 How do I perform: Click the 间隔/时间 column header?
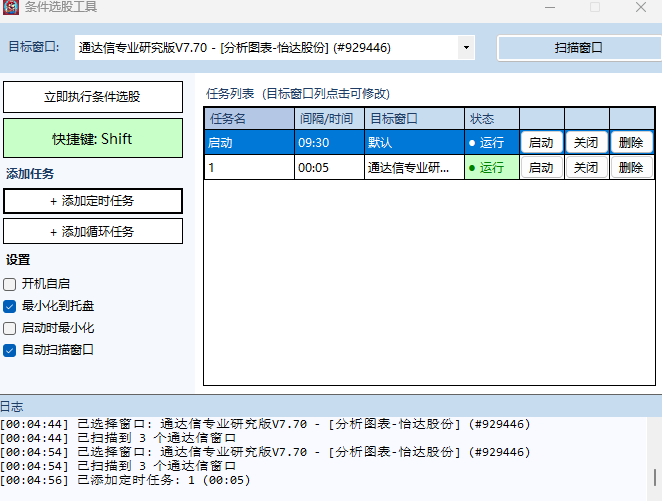[x=329, y=119]
